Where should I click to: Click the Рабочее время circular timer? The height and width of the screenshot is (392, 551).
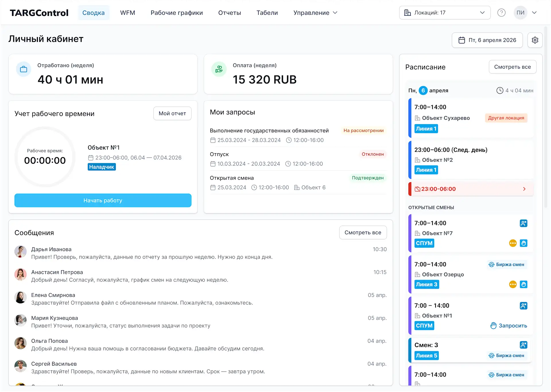point(45,157)
